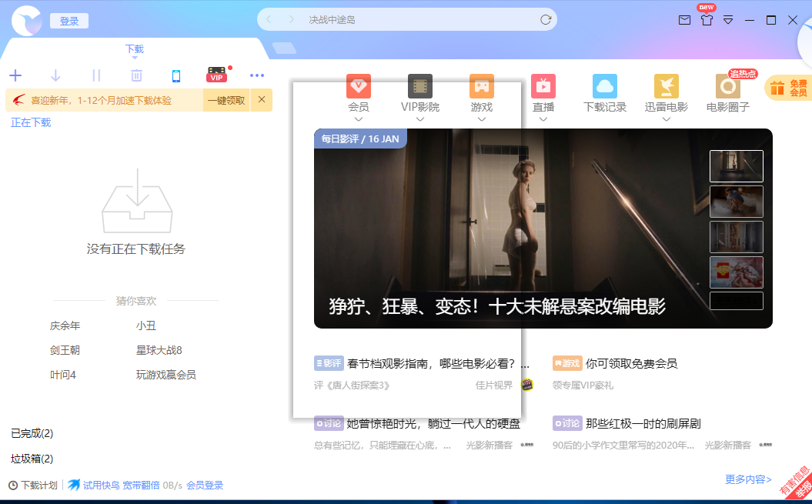Screen dimensions: 812x504
Task: Open the 直播 live-streaming icon
Action: pos(543,85)
